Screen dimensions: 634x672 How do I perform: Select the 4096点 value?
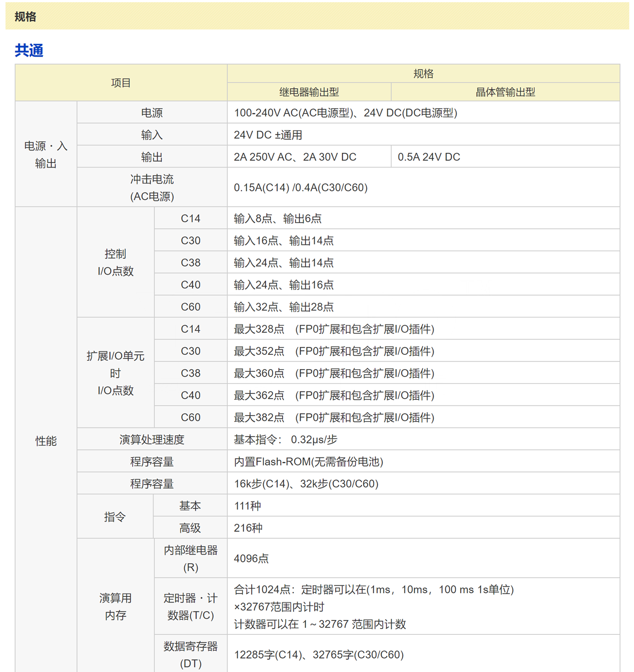[423, 558]
